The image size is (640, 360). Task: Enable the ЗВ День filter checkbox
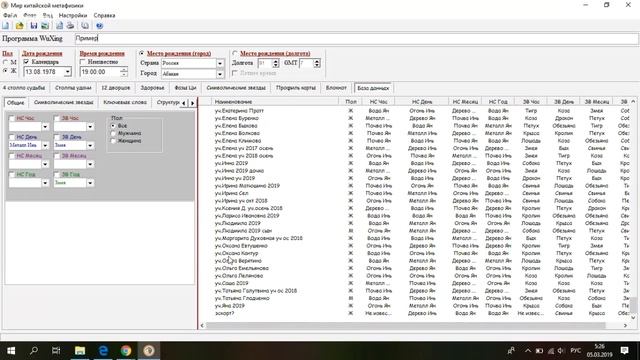point(57,137)
